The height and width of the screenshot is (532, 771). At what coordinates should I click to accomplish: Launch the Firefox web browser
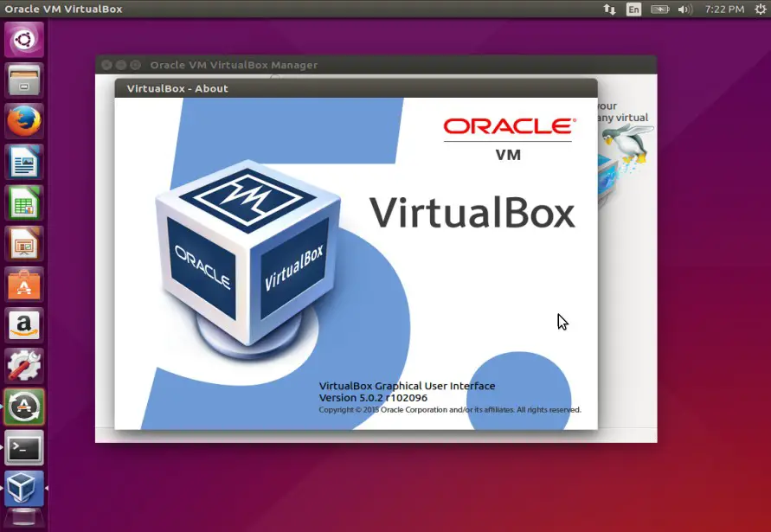coord(24,121)
